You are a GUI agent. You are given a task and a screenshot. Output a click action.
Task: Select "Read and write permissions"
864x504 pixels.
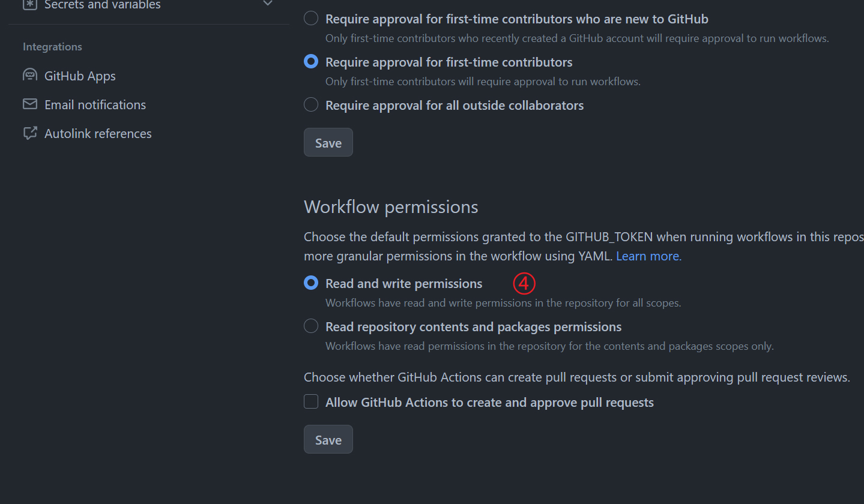click(310, 283)
